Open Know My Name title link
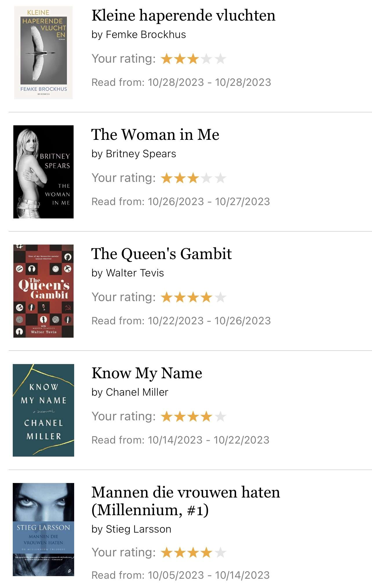The height and width of the screenshot is (588, 372). [147, 373]
